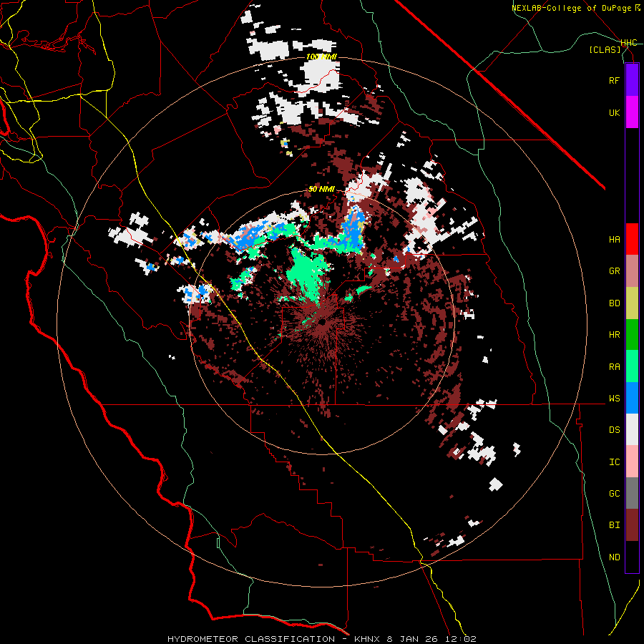Pick the dark green HR legend swatch
The width and height of the screenshot is (644, 644).
pyautogui.click(x=632, y=335)
